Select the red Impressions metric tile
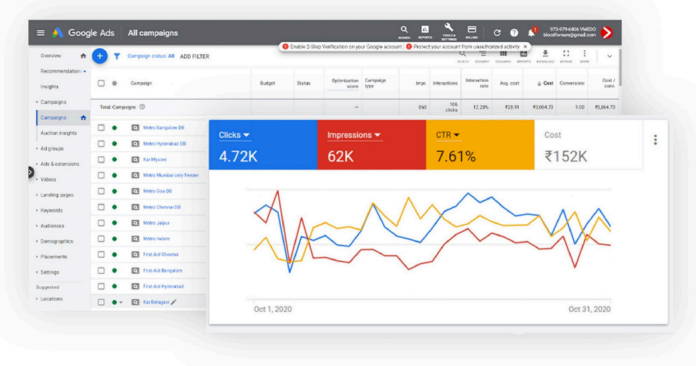The height and width of the screenshot is (366, 696). tap(372, 145)
